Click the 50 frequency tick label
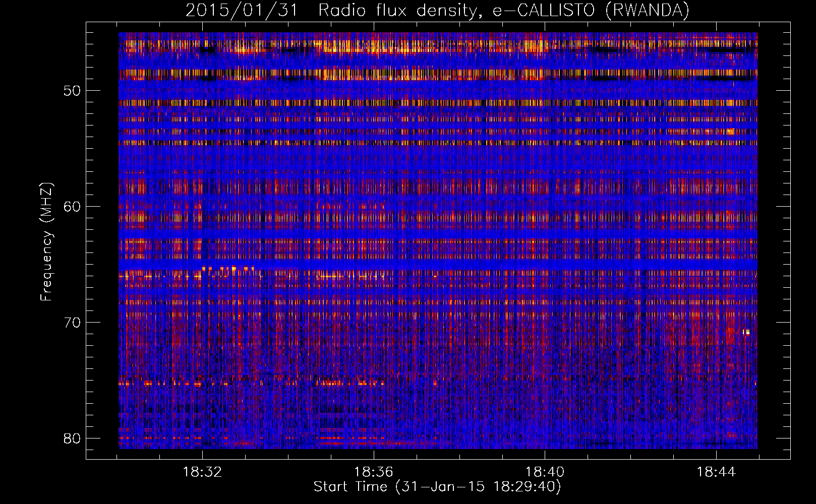This screenshot has width=816, height=504. 73,91
